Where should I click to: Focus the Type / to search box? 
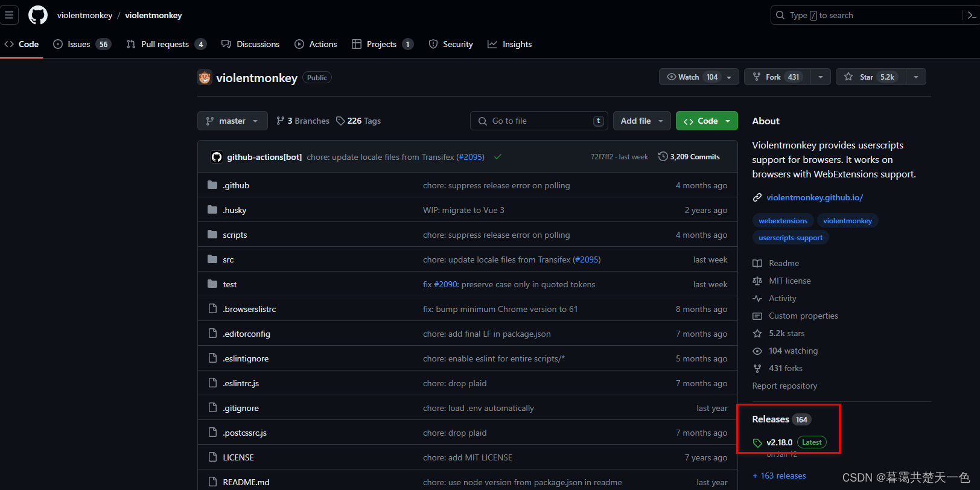click(866, 15)
